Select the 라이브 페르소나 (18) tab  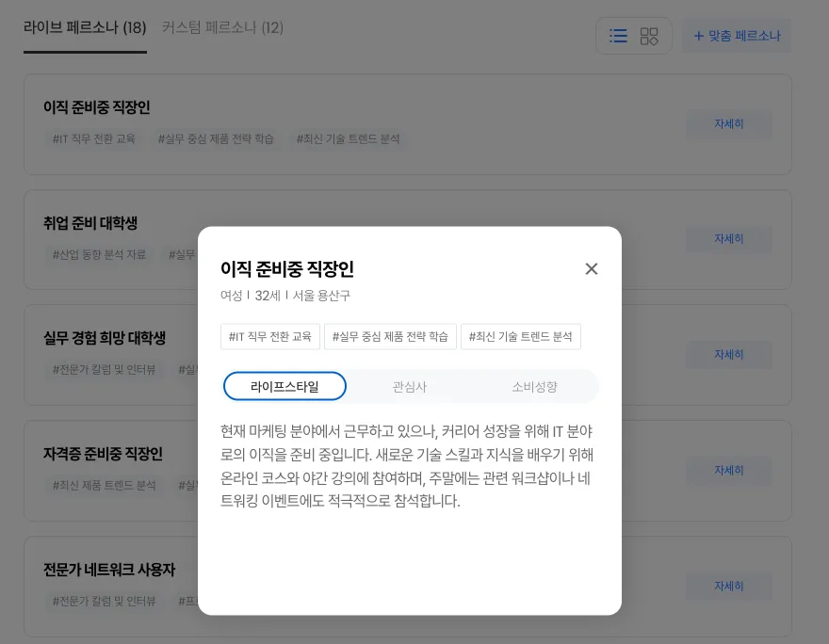tap(85, 27)
